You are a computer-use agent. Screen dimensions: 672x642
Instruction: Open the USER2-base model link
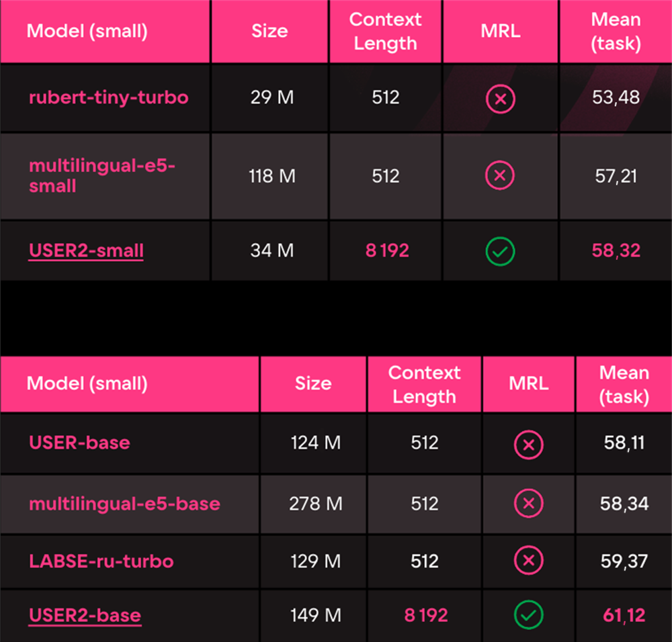coord(85,615)
